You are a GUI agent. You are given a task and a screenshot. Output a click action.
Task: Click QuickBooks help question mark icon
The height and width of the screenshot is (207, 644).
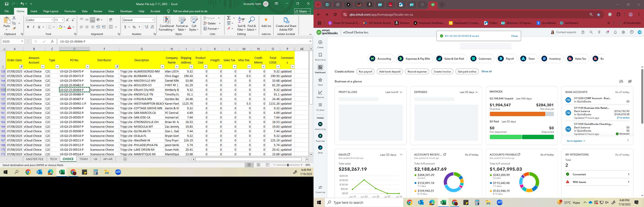pyautogui.click(x=632, y=32)
